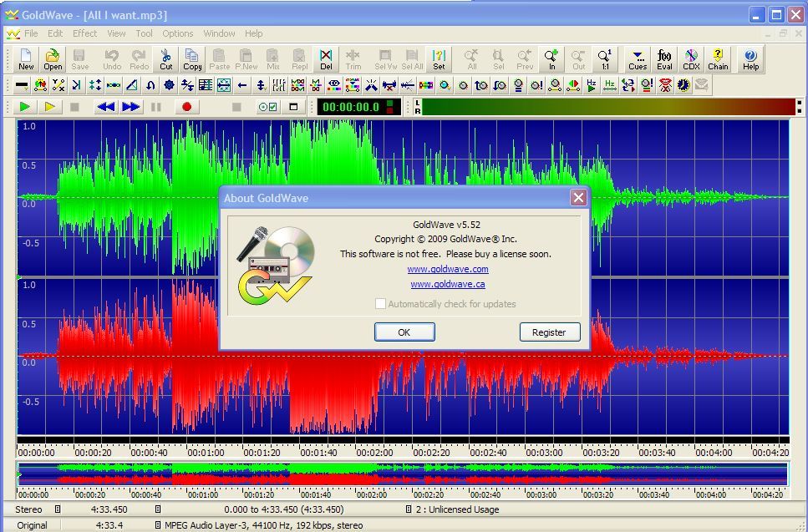Follow the www.goldwave.com link
The height and width of the screenshot is (532, 808).
(x=448, y=269)
